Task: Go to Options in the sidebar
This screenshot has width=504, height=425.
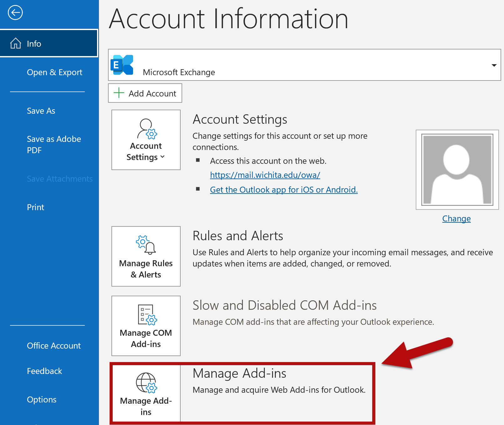Action: click(42, 400)
